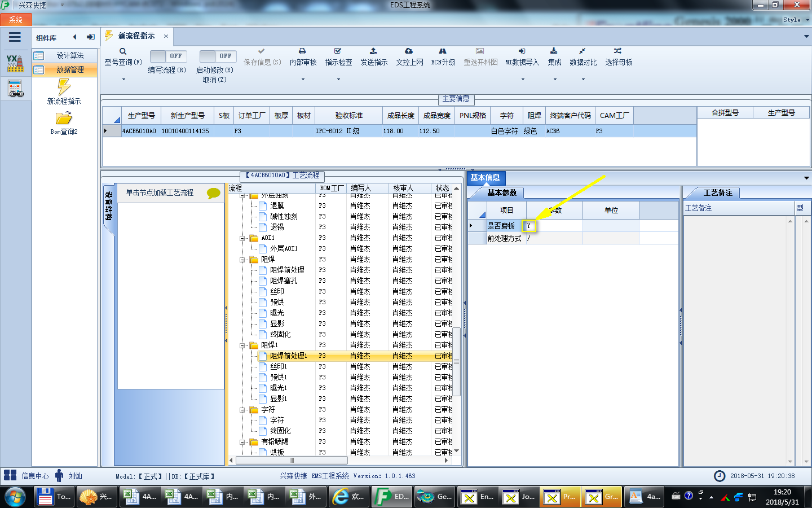Select the 基本信息 tab
Image resolution: width=812 pixels, height=508 pixels.
pos(485,178)
